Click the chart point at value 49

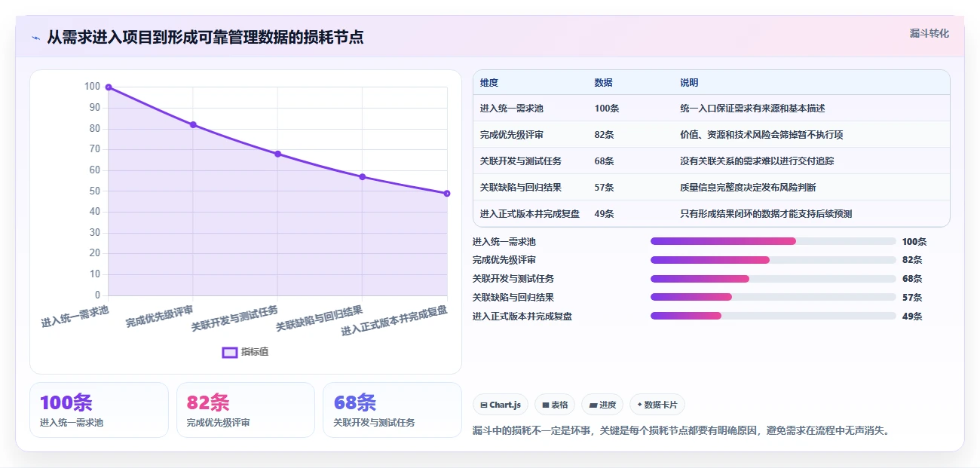(x=447, y=194)
